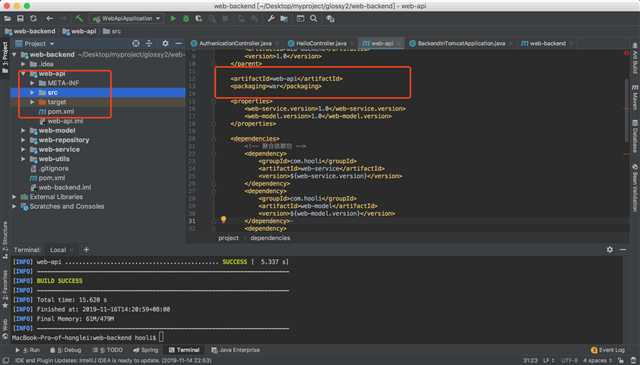This screenshot has width=640, height=365.
Task: Open the Bean Validation tool window
Action: point(635,188)
